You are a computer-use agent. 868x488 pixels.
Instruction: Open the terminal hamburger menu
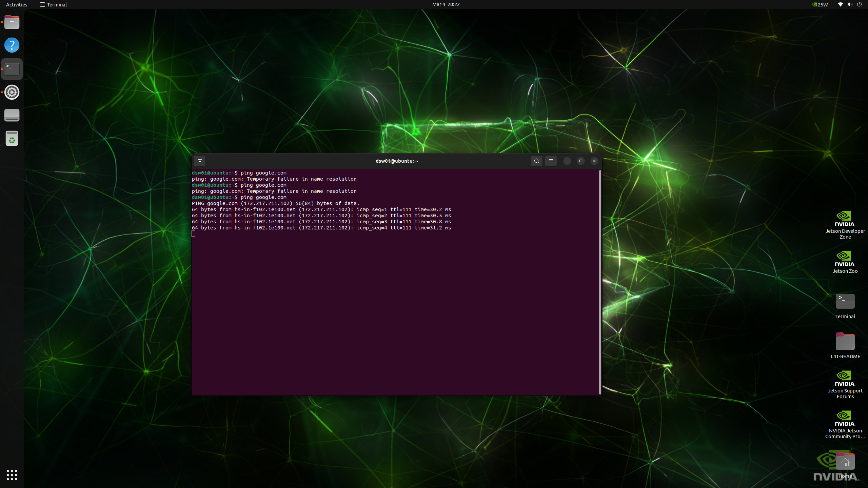coord(551,161)
